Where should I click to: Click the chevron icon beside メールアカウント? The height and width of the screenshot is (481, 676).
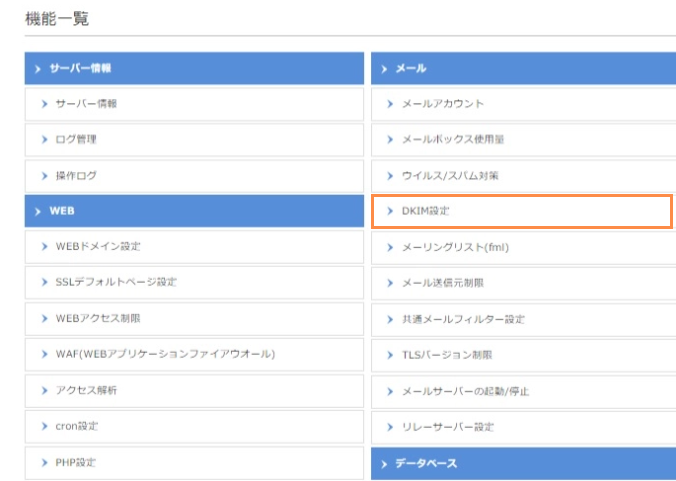pos(390,104)
